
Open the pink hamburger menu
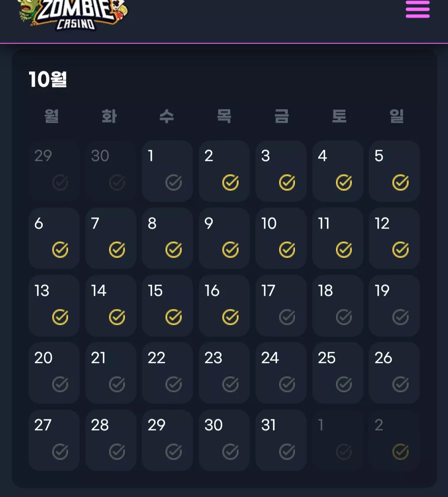pyautogui.click(x=418, y=9)
